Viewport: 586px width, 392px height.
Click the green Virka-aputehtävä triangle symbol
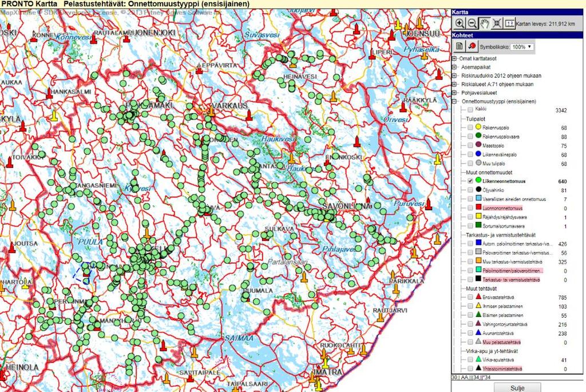[478, 359]
